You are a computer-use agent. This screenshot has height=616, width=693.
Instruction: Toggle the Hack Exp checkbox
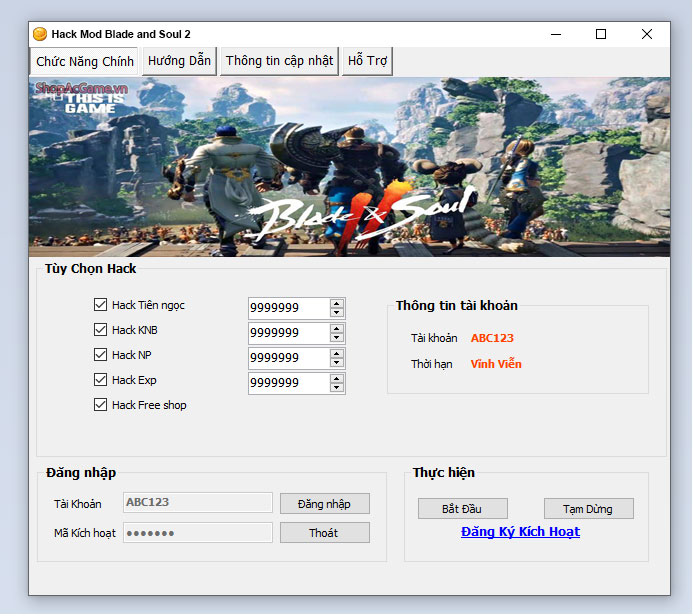(x=100, y=380)
